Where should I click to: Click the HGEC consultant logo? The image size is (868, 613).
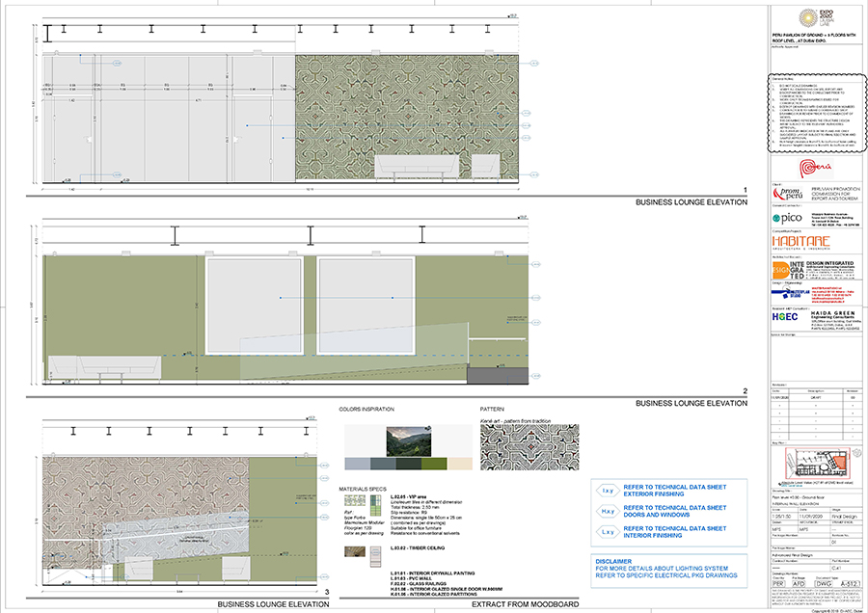tap(785, 316)
